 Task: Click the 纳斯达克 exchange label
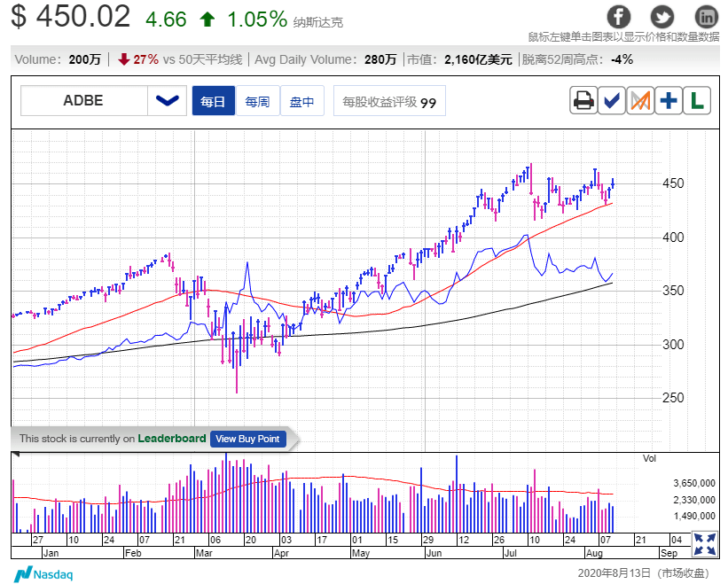(318, 22)
